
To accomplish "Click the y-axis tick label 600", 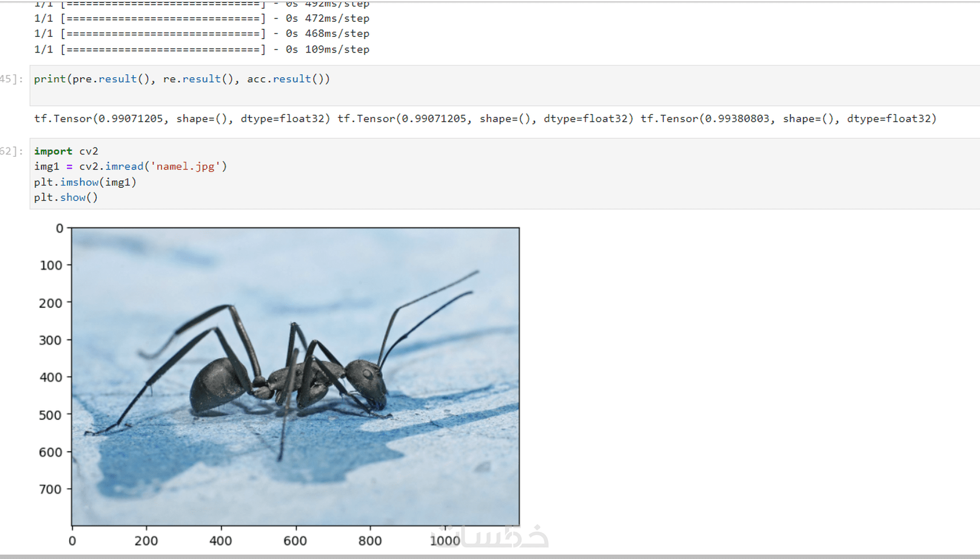I will pos(51,452).
